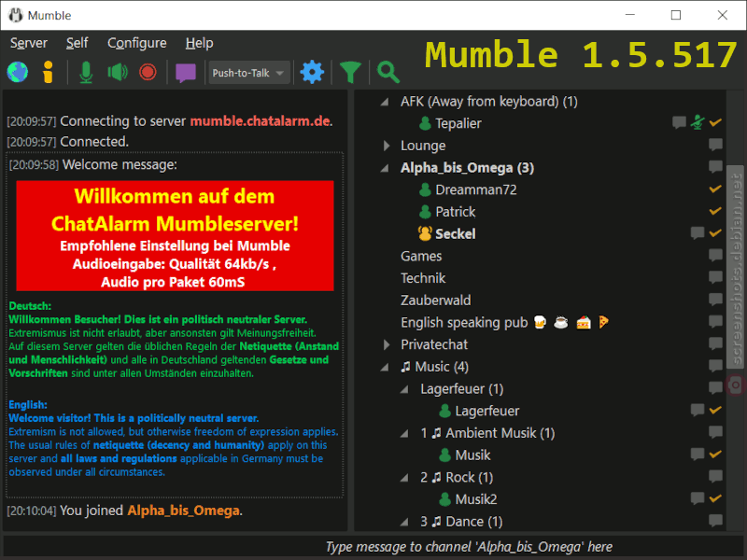Show server information via yellow info icon
747x560 pixels.
(48, 73)
